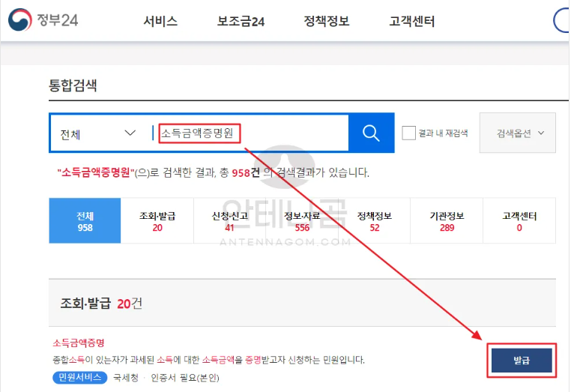The height and width of the screenshot is (392, 571).
Task: Select the 기관정보 289 tab
Action: tap(447, 221)
